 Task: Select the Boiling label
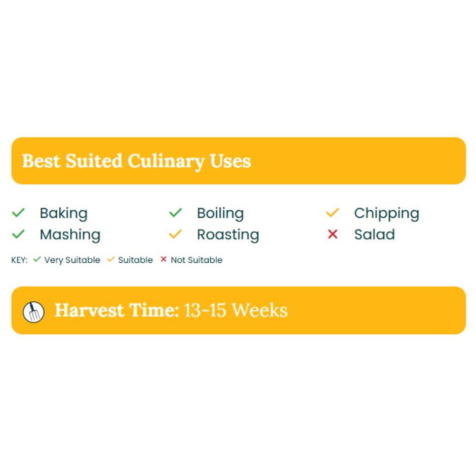click(x=220, y=213)
